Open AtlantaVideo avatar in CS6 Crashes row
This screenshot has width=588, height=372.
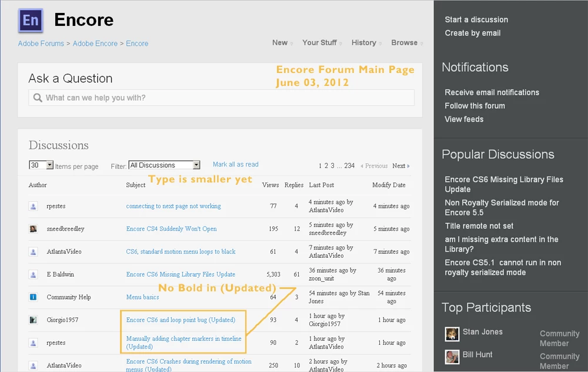34,366
